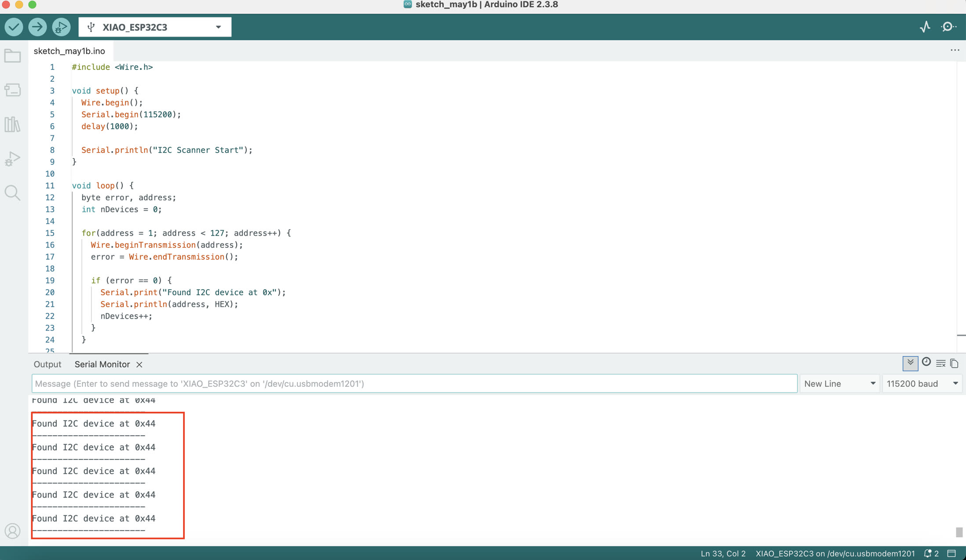Open the Serial Plotter icon
This screenshot has height=560, width=966.
(925, 27)
